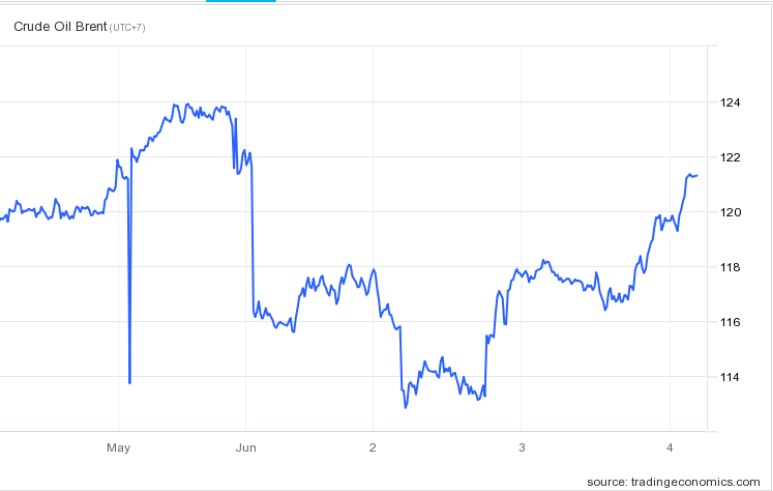Image resolution: width=773 pixels, height=491 pixels.
Task: Click the 118 price axis label
Action: click(730, 268)
